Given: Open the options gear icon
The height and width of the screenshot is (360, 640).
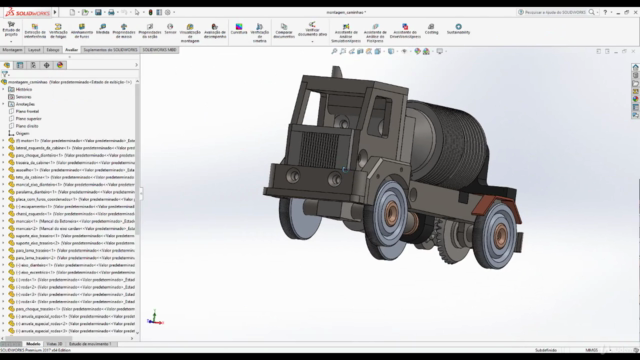Looking at the screenshot, I should point(168,12).
